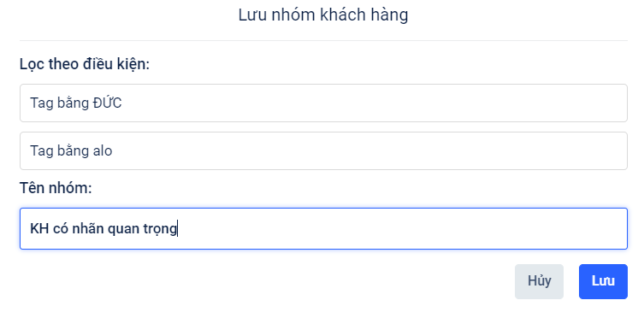Image resolution: width=644 pixels, height=312 pixels.
Task: Click the 'Tên nhóm:' label
Action: (56, 188)
